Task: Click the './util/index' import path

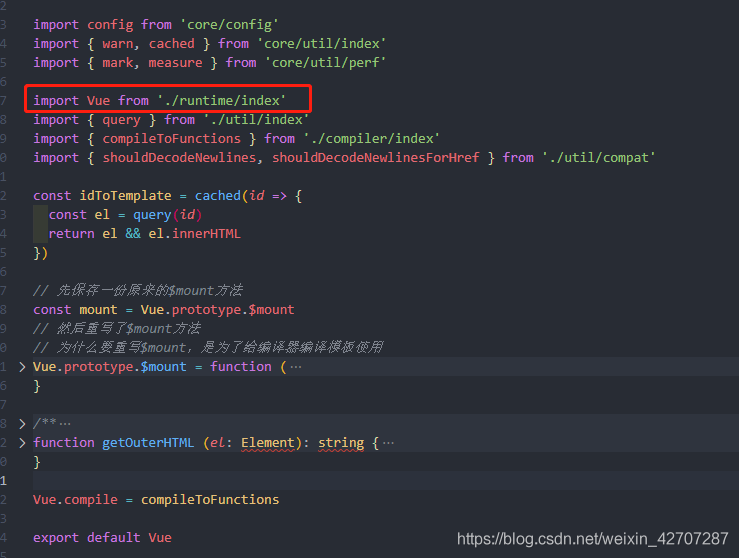Action: [256, 120]
